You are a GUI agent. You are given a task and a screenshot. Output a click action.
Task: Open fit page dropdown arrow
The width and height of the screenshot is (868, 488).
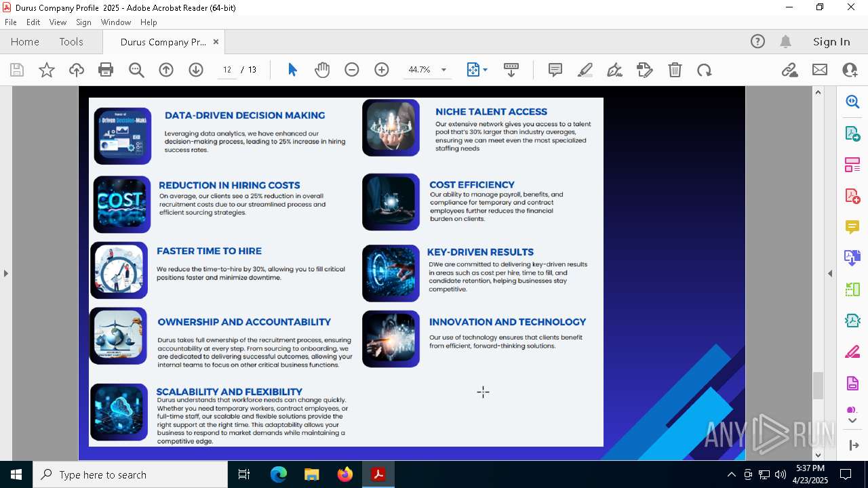pyautogui.click(x=485, y=70)
